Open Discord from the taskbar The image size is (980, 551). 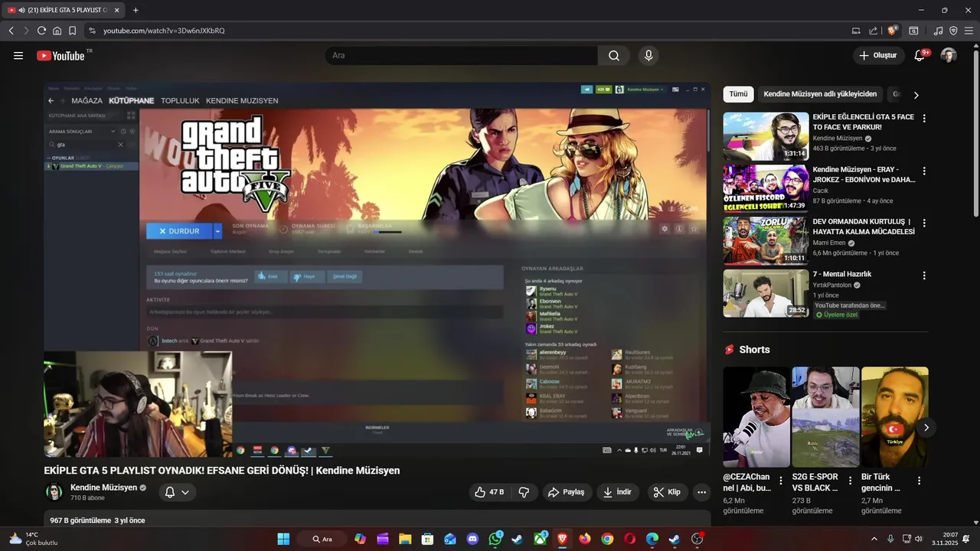[472, 539]
